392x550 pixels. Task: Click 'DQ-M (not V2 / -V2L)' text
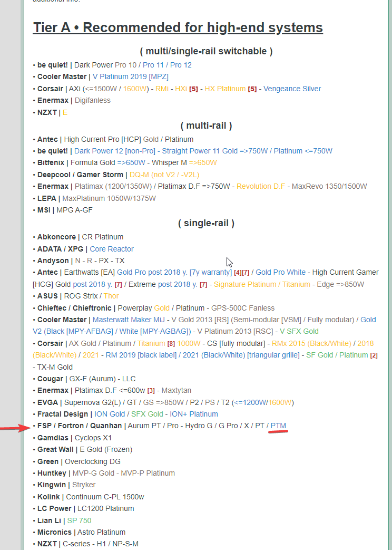tap(164, 175)
